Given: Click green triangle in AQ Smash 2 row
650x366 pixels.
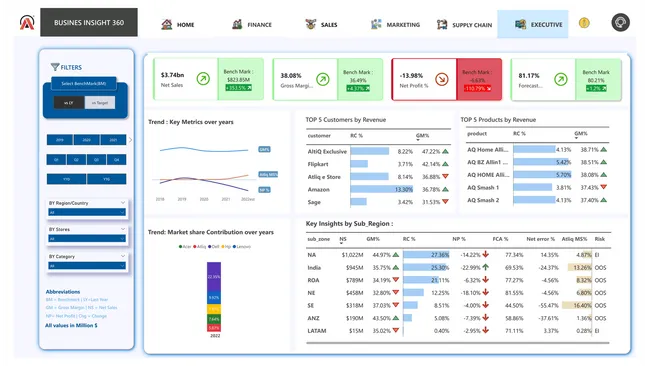Looking at the screenshot, I should (x=604, y=200).
